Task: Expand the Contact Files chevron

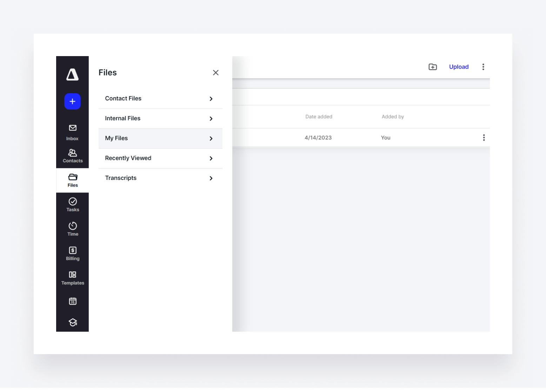Action: 211,99
